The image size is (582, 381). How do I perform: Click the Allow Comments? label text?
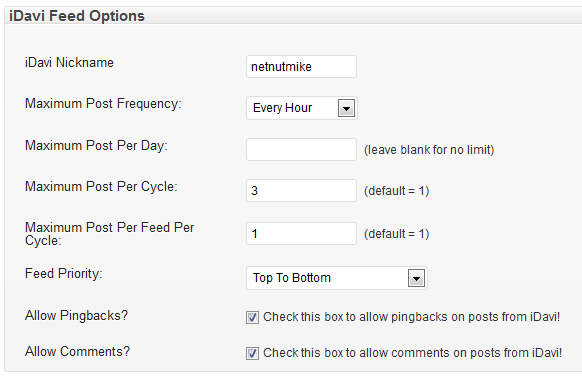[x=78, y=351]
